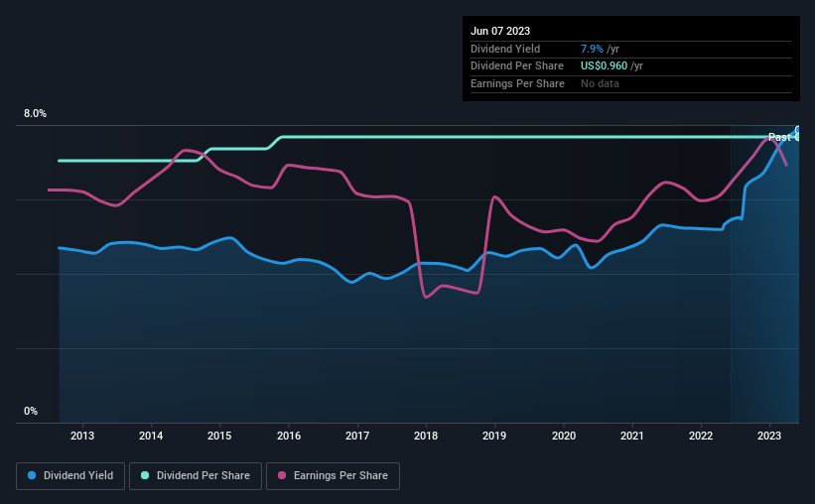Click the blue Dividend Yield legend dot
Viewport: 815px width, 504px height.
tap(32, 475)
